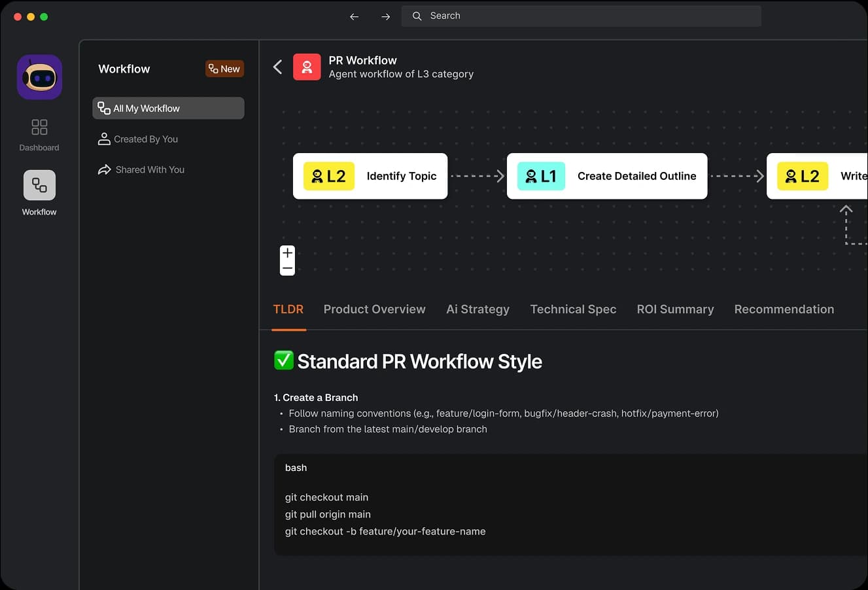Click 'git checkout -b feature/your-feature-name' line
This screenshot has height=590, width=868.
pos(385,531)
